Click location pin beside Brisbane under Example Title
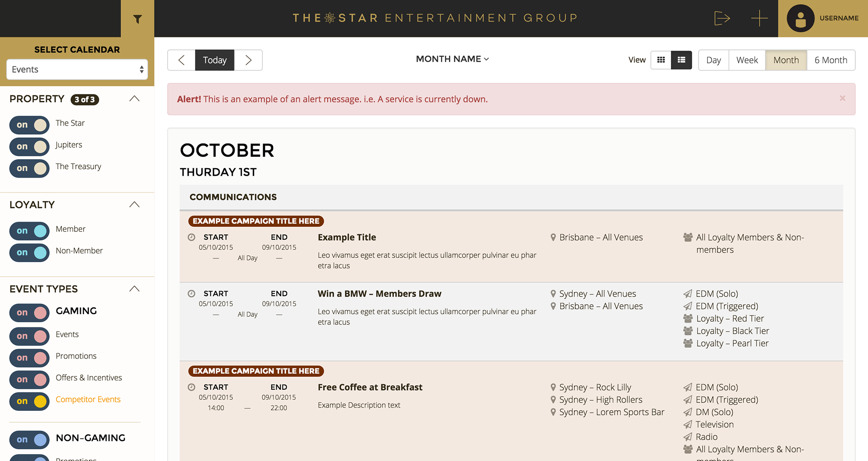This screenshot has height=461, width=868. [x=553, y=237]
